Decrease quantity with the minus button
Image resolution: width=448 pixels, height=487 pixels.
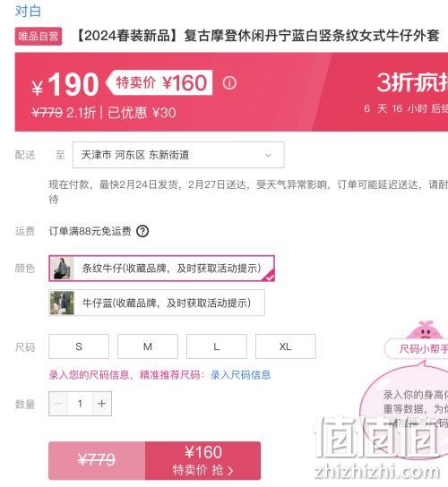(x=58, y=404)
